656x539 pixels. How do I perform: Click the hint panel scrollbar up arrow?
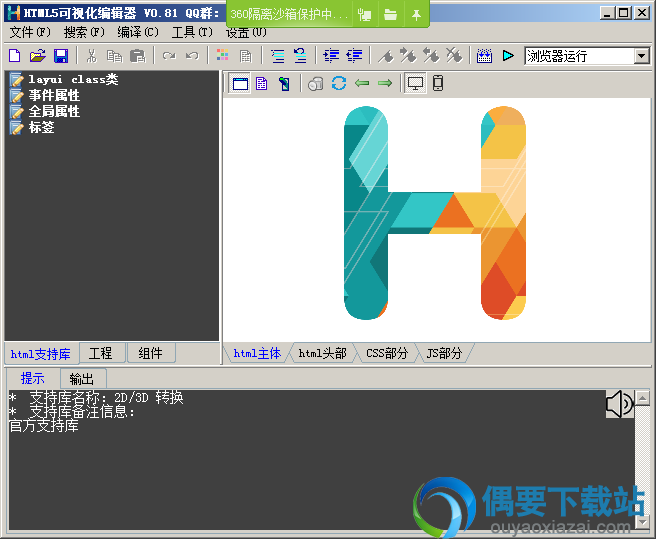pyautogui.click(x=642, y=398)
